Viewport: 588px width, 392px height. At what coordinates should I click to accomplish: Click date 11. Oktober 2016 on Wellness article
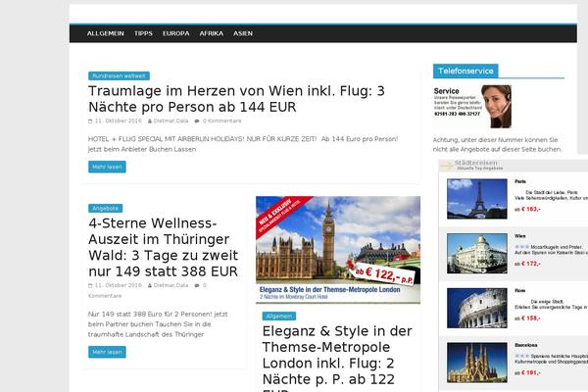pos(119,285)
